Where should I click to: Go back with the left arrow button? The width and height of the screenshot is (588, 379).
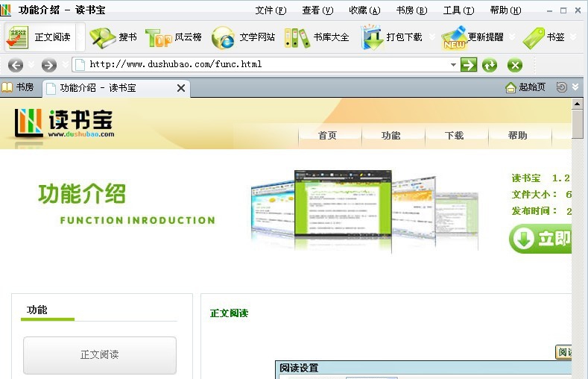(16, 66)
